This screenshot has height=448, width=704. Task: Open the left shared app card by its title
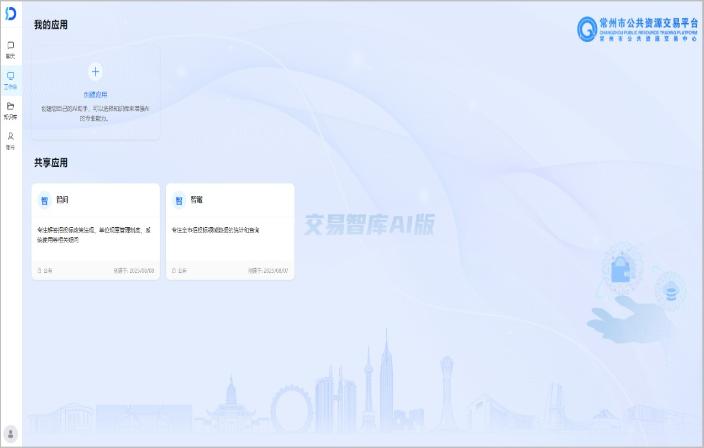[x=63, y=200]
